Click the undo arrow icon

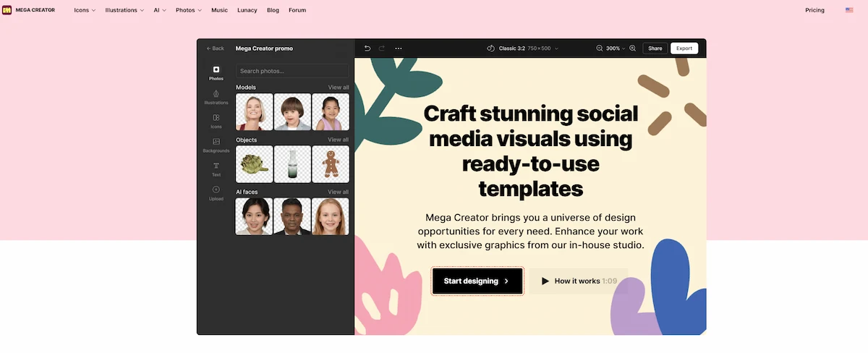(367, 48)
